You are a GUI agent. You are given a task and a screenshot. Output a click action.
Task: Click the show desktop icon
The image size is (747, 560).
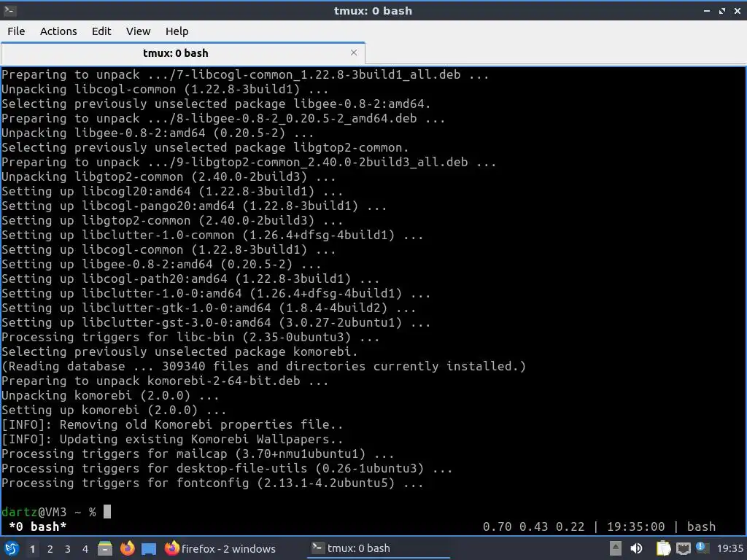tap(149, 548)
